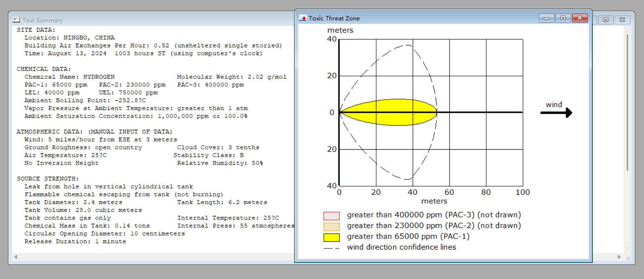Click the Text Summary window icon
Viewport: 644px width, 279px height.
point(16,20)
